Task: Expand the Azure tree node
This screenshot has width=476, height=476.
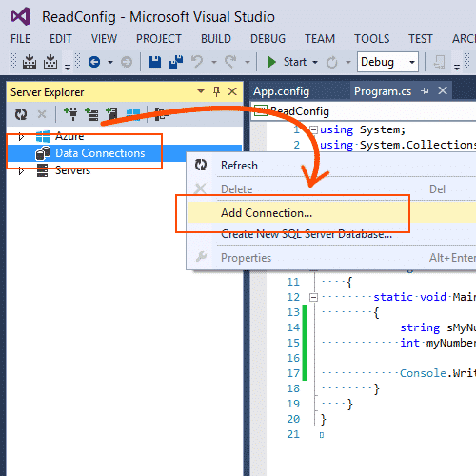Action: pos(21,137)
